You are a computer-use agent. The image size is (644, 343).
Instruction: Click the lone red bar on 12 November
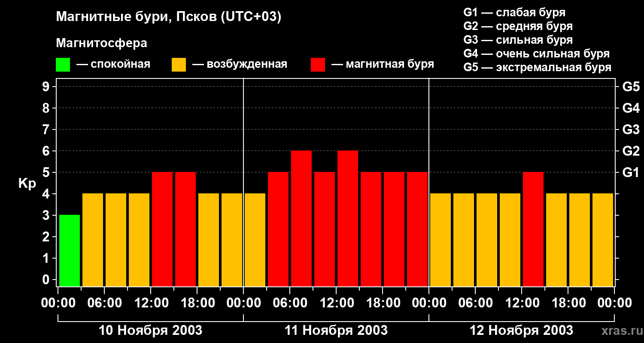(533, 229)
